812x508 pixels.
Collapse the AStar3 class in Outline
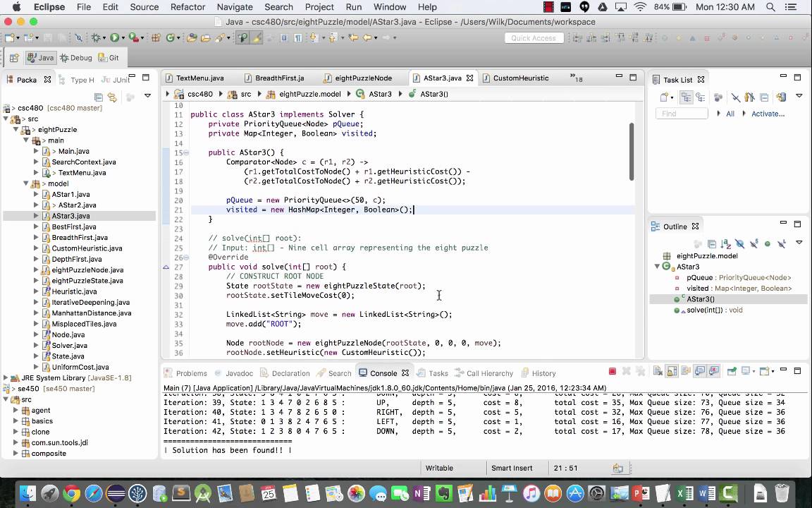click(x=657, y=267)
